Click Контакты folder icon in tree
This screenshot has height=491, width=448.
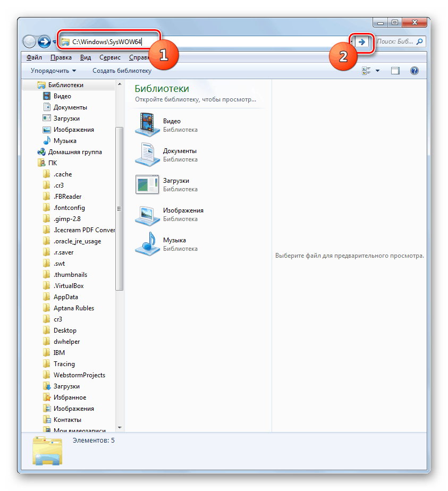point(46,420)
